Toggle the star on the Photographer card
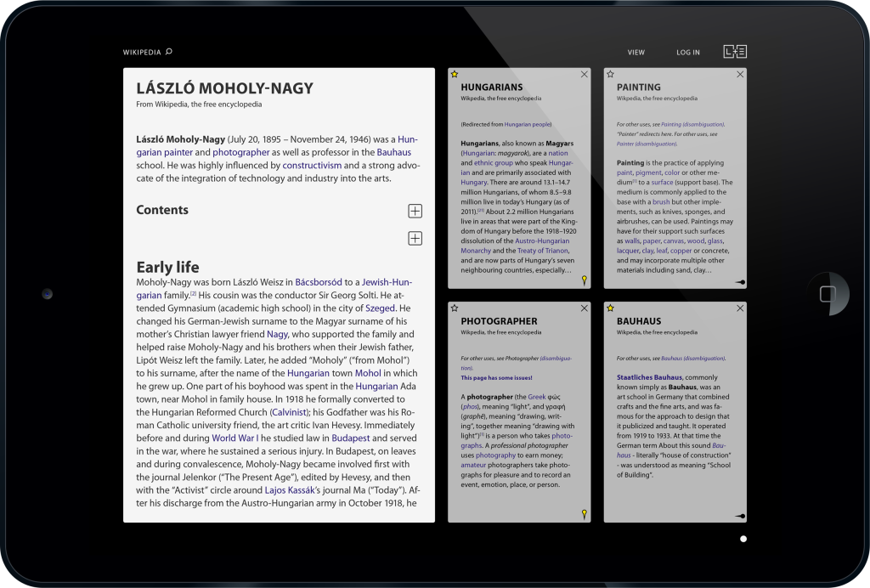Viewport: 870px width, 588px height. click(x=455, y=308)
